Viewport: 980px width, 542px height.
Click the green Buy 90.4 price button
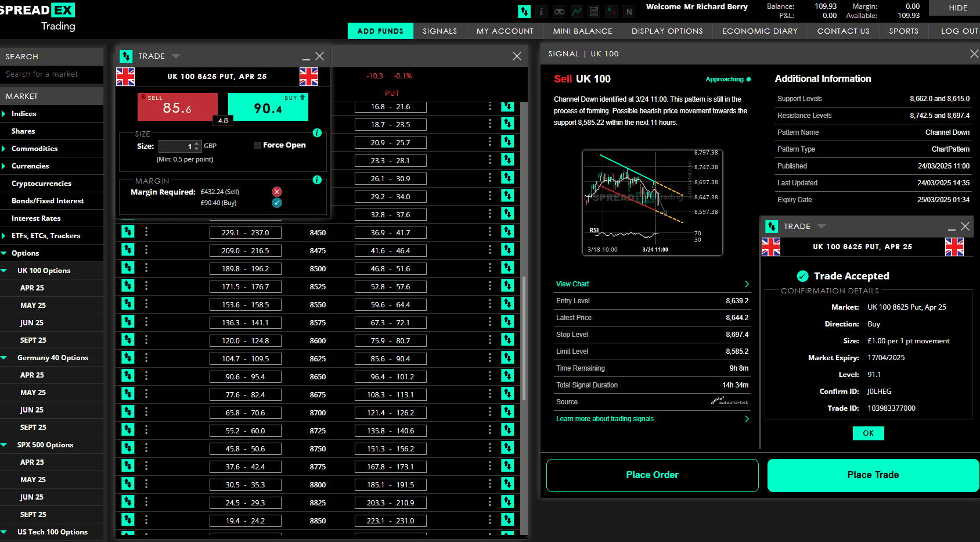(268, 107)
